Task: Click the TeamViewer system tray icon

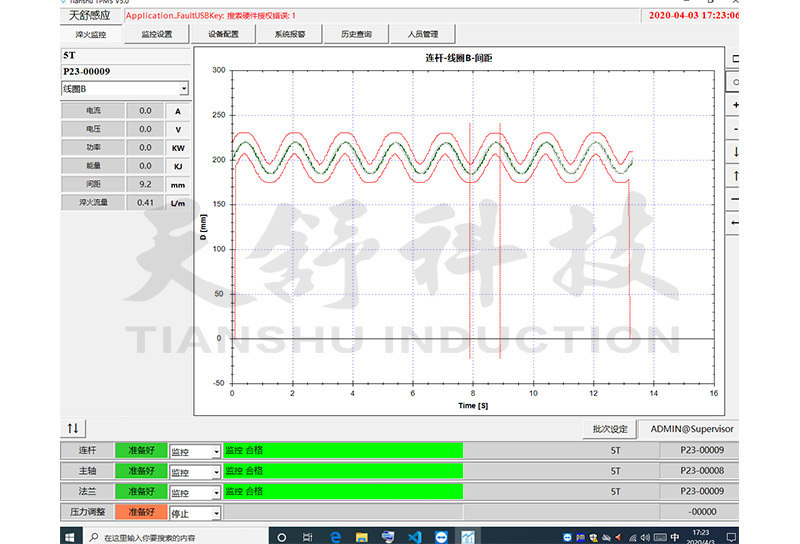Action: coord(567,537)
